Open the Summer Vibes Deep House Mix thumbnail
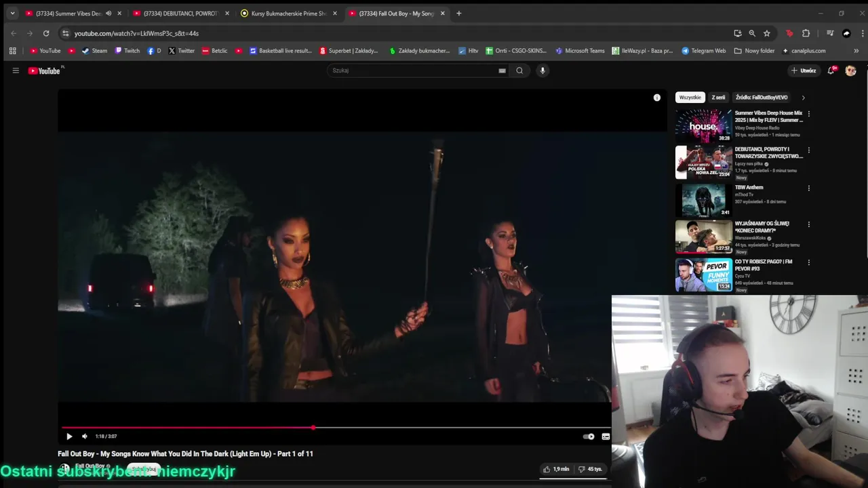The height and width of the screenshot is (488, 868). tap(703, 125)
